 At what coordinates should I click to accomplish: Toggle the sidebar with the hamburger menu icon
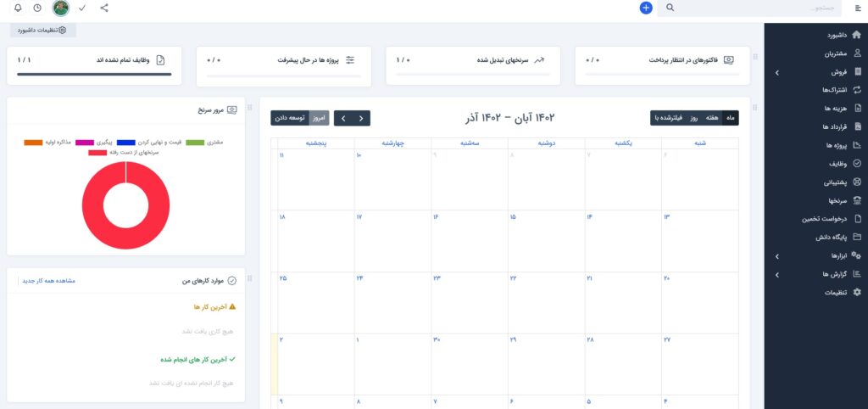point(857,8)
